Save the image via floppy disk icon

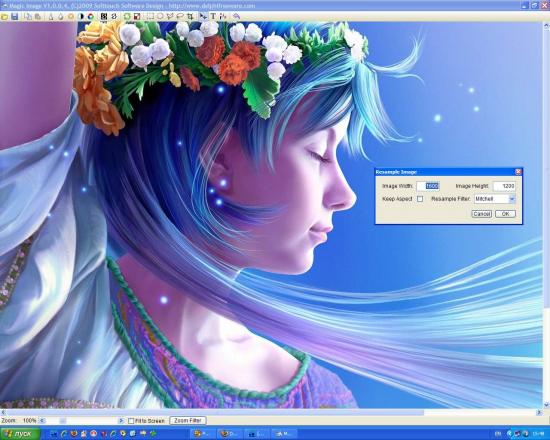point(15,16)
